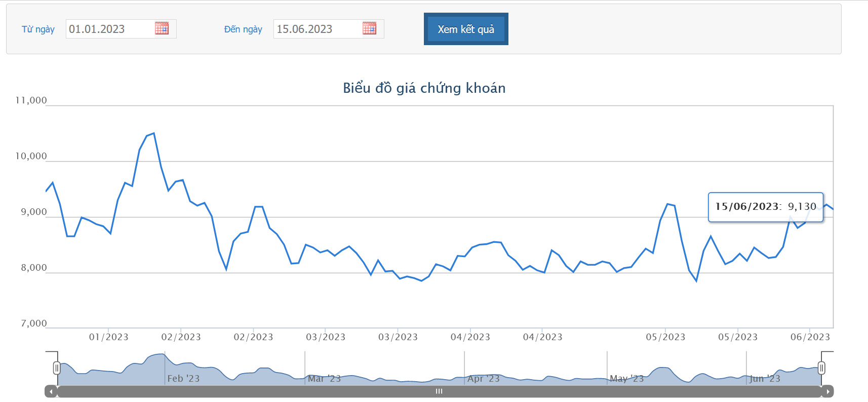Click the 15/06/2023 price tooltip
The width and height of the screenshot is (868, 402).
point(765,207)
